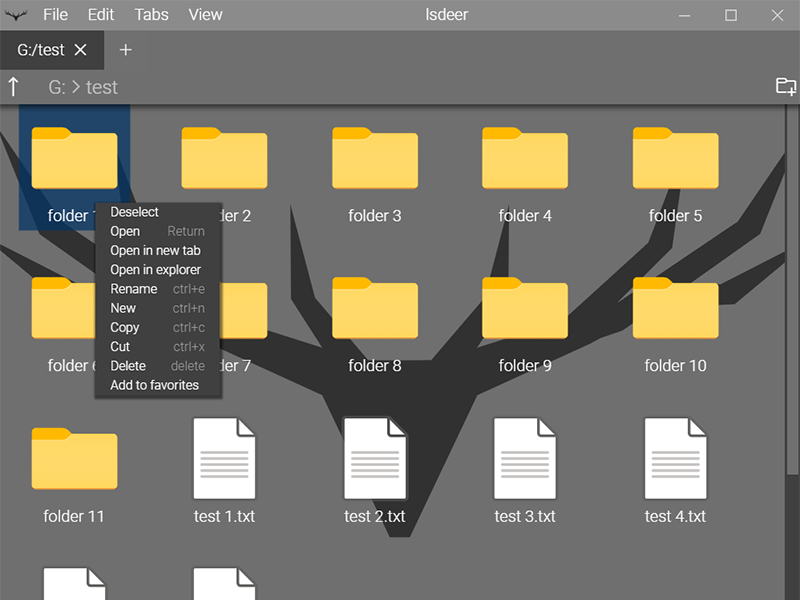Select the test 4.txt file icon

(676, 458)
